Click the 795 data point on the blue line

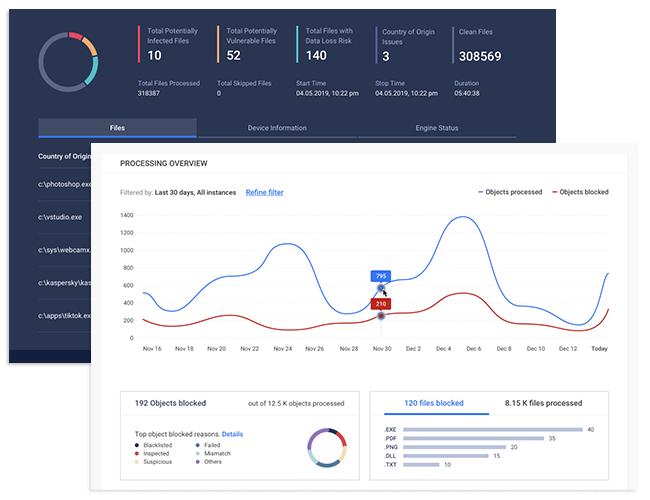[x=381, y=288]
